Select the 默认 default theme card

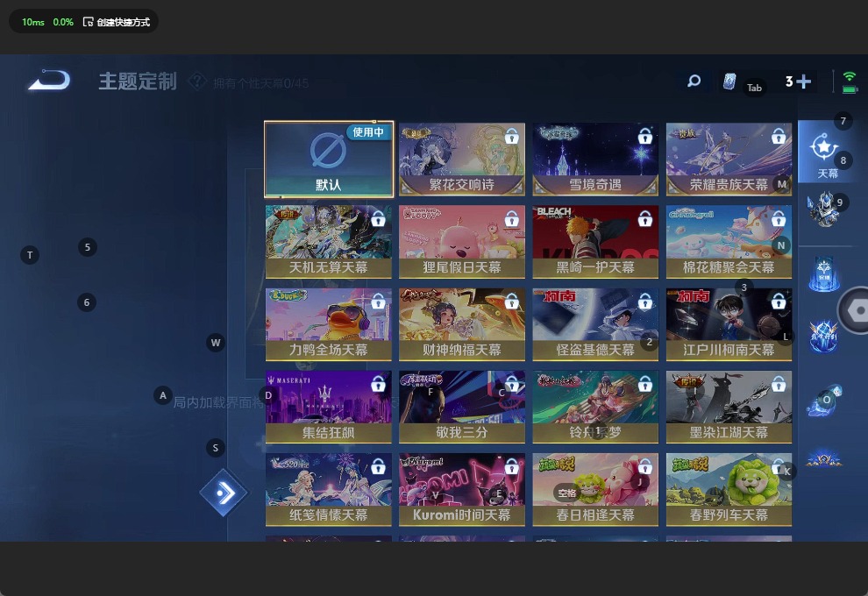tap(329, 159)
